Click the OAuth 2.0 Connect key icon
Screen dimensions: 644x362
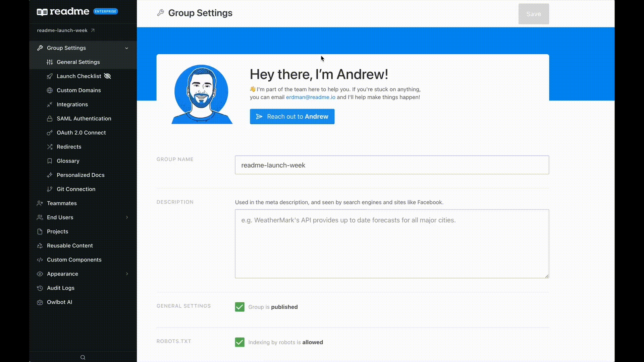tap(50, 133)
